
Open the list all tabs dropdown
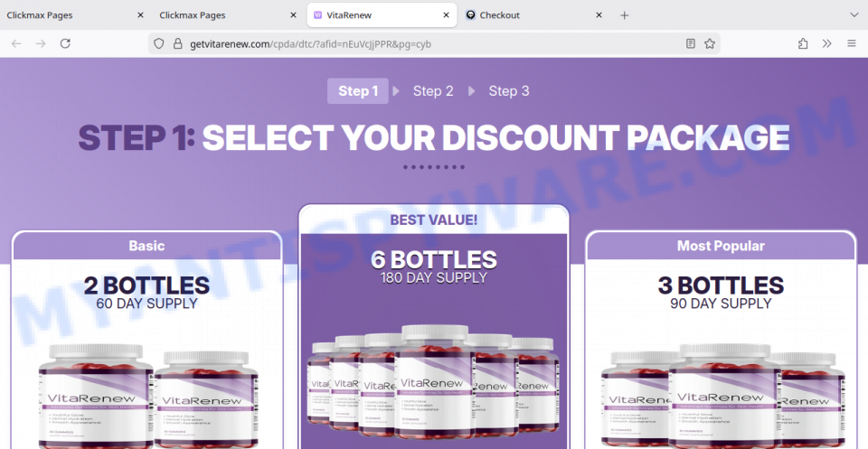[x=854, y=15]
